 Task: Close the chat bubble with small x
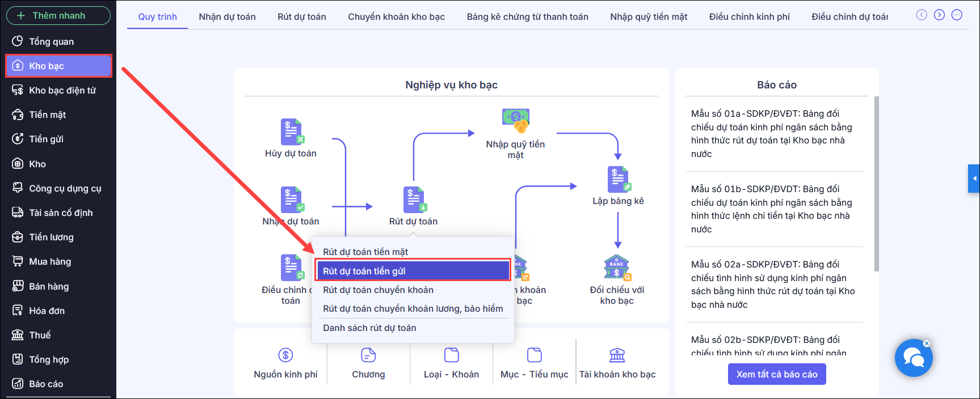click(x=927, y=343)
